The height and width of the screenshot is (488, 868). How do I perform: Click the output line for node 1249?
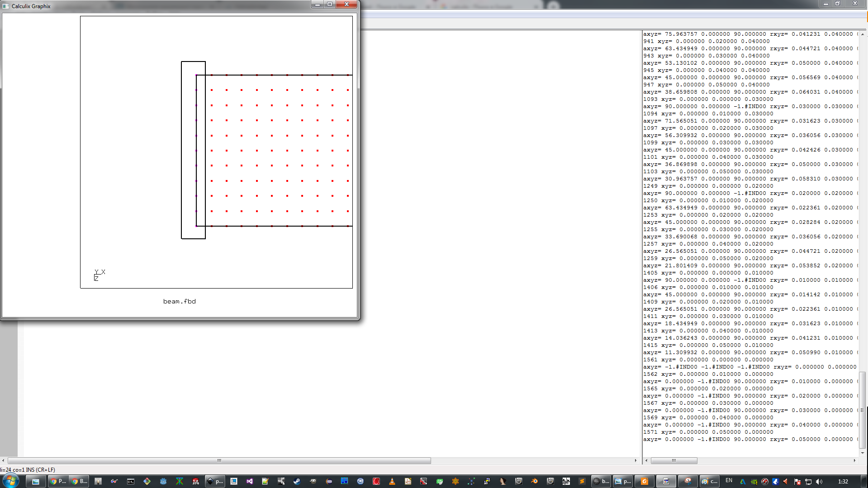pos(708,186)
